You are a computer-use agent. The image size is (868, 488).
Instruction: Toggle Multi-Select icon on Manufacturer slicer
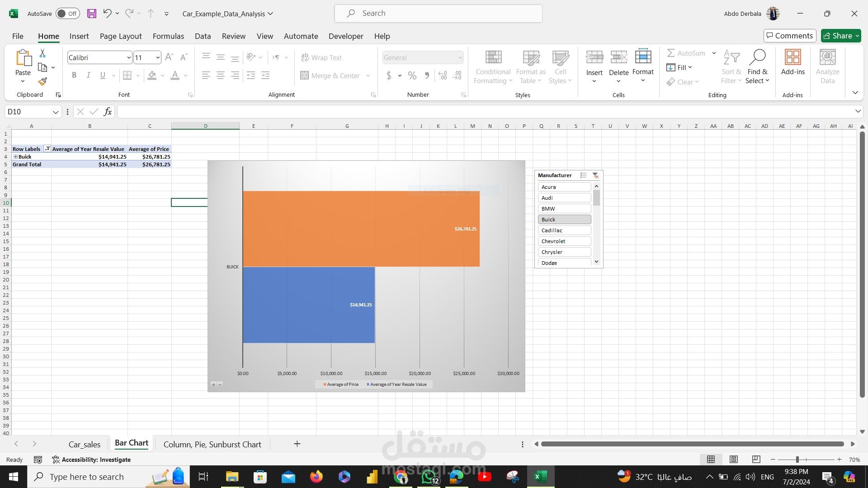point(583,175)
